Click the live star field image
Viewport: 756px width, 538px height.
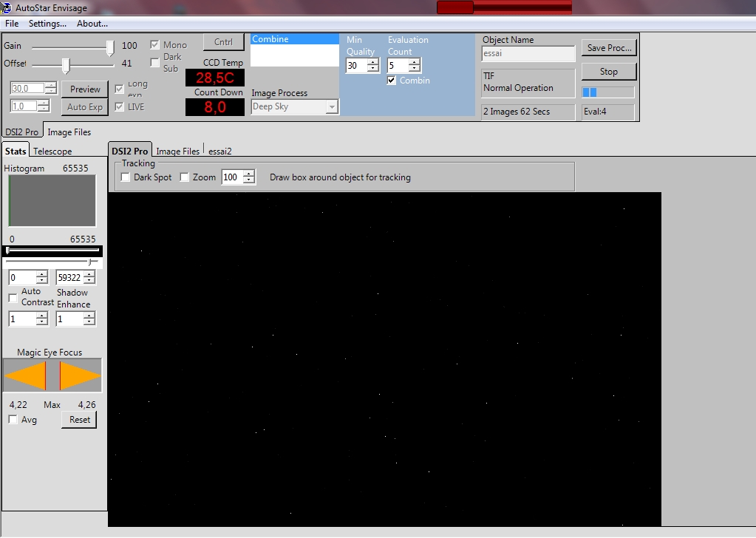point(384,359)
